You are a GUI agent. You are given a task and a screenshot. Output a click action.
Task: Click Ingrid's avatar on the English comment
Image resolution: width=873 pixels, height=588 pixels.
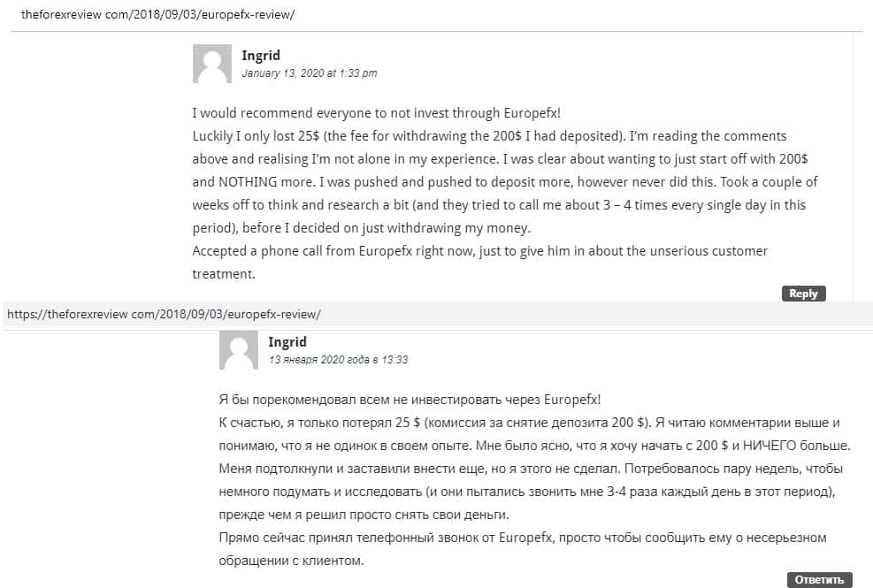[x=212, y=65]
